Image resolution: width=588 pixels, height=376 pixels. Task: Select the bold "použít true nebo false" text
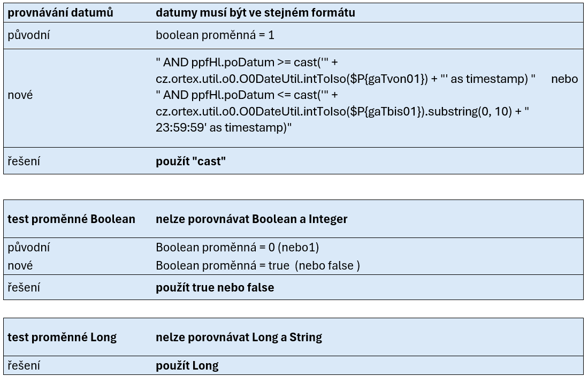pos(215,287)
